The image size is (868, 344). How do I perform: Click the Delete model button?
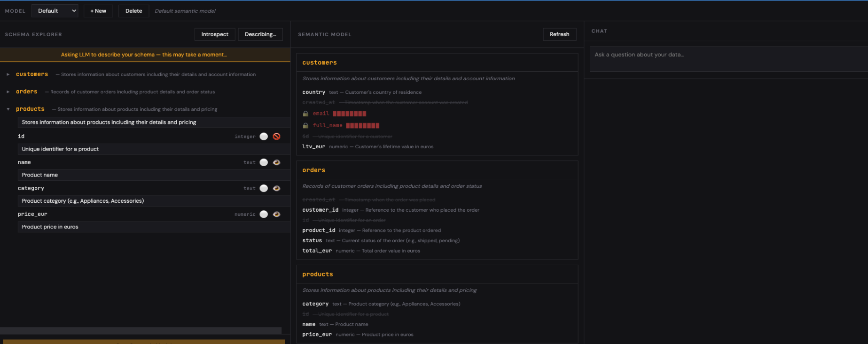coord(133,11)
